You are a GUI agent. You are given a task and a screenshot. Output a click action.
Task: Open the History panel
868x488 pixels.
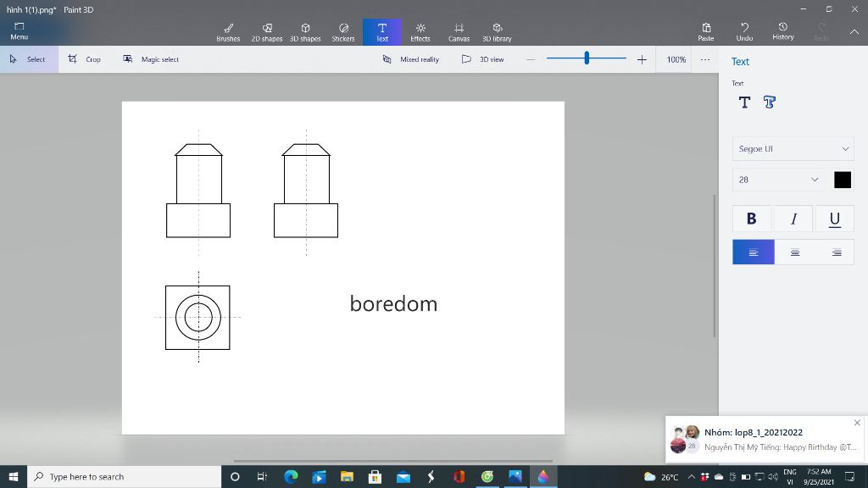pos(782,31)
